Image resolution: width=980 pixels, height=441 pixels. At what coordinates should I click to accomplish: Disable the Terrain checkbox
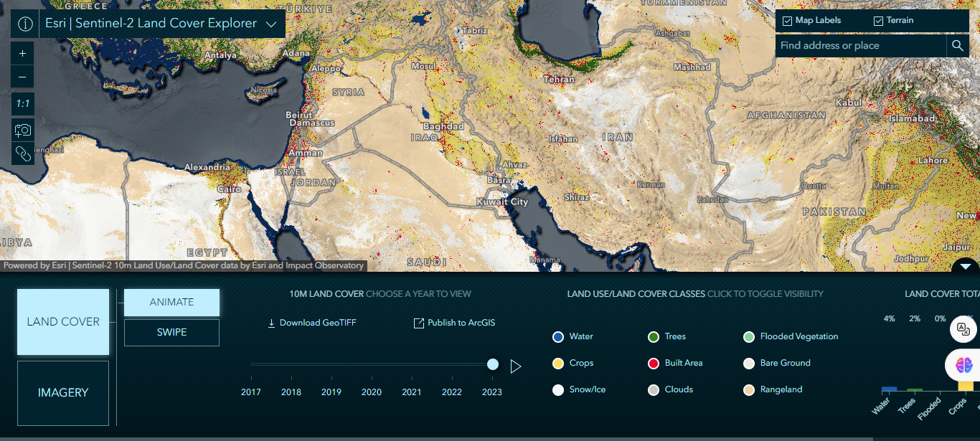[878, 21]
